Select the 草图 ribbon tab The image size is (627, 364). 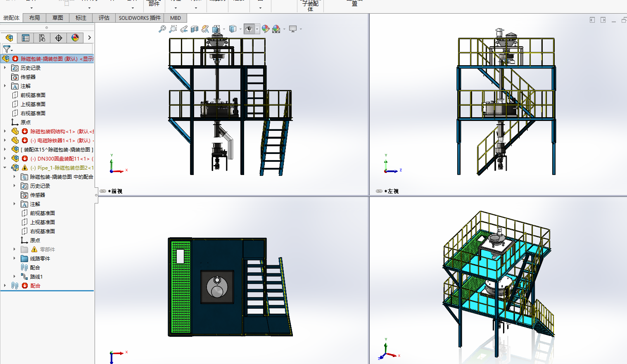pyautogui.click(x=58, y=18)
